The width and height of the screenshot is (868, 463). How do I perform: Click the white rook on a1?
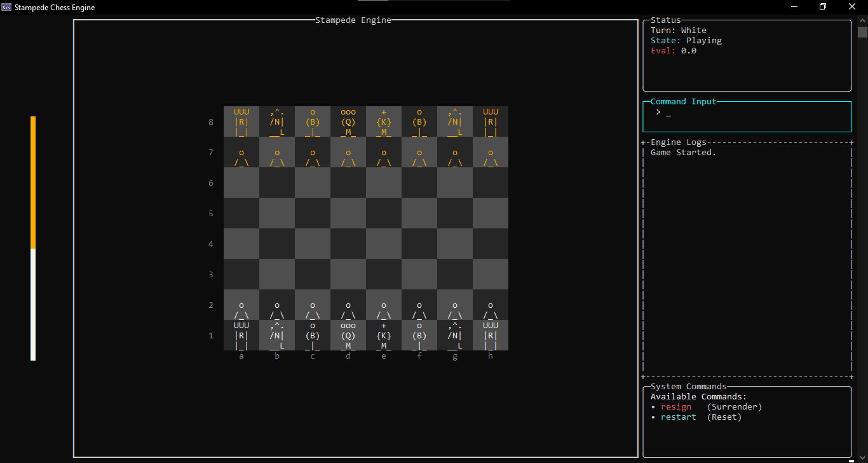(241, 335)
